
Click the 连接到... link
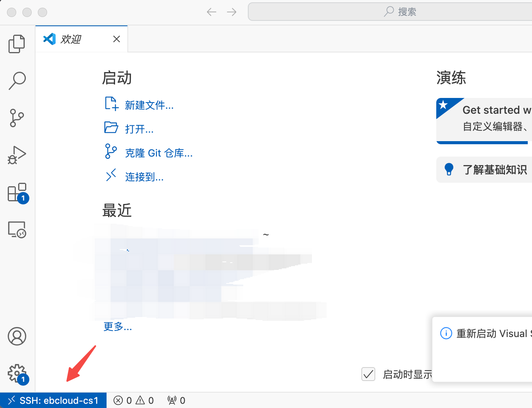tap(144, 177)
